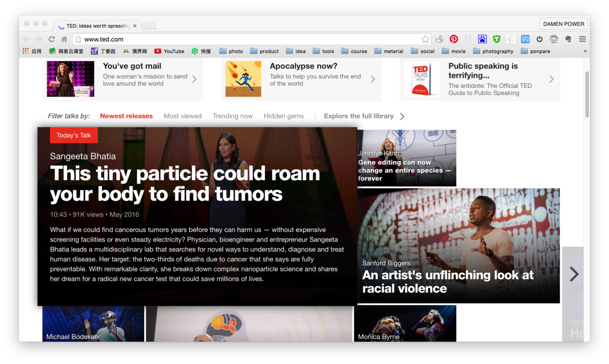Open the photography bookmarks folder
This screenshot has width=609, height=364.
493,51
